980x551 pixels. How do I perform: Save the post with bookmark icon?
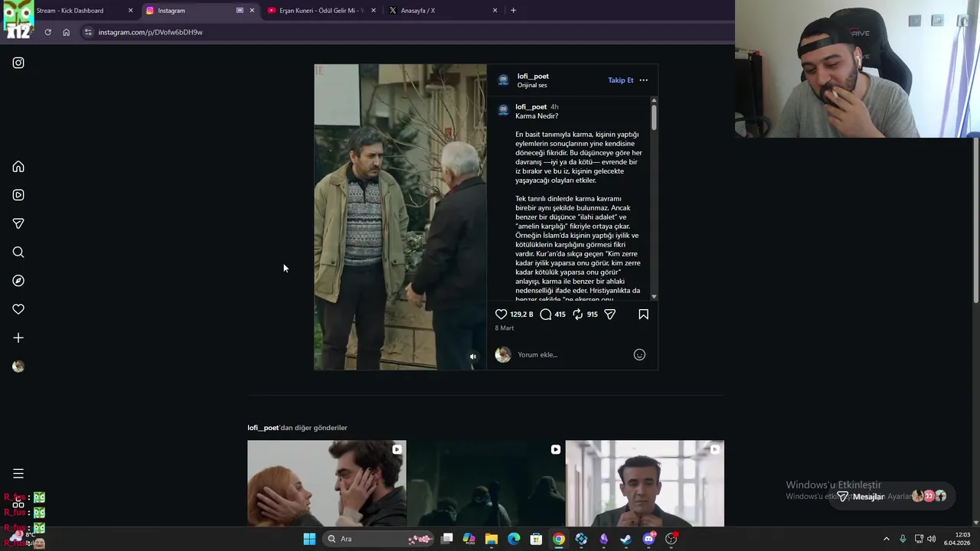click(x=643, y=314)
